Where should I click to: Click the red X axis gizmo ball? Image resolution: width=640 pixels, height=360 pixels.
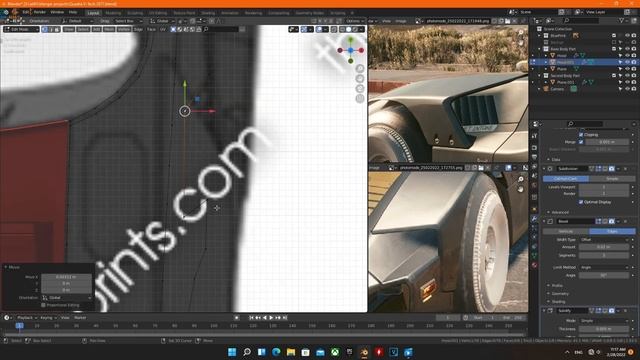361,50
